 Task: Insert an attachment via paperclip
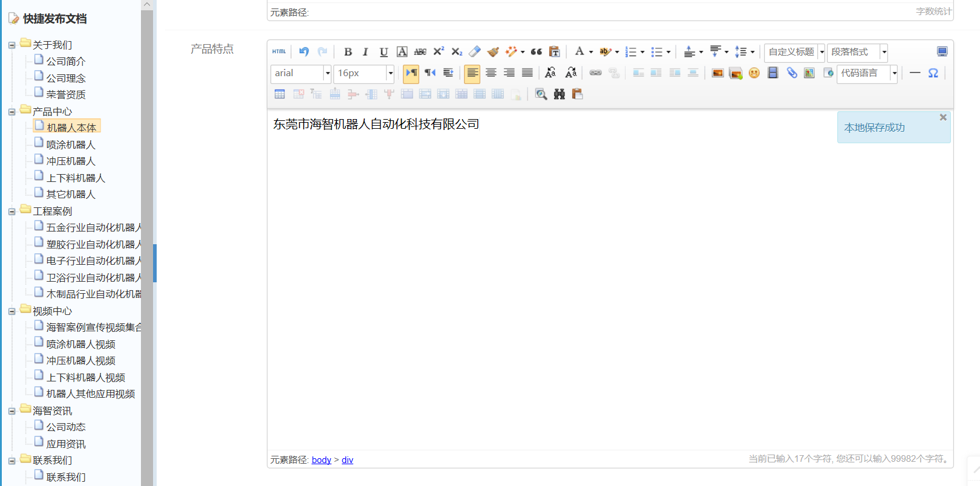tap(791, 73)
